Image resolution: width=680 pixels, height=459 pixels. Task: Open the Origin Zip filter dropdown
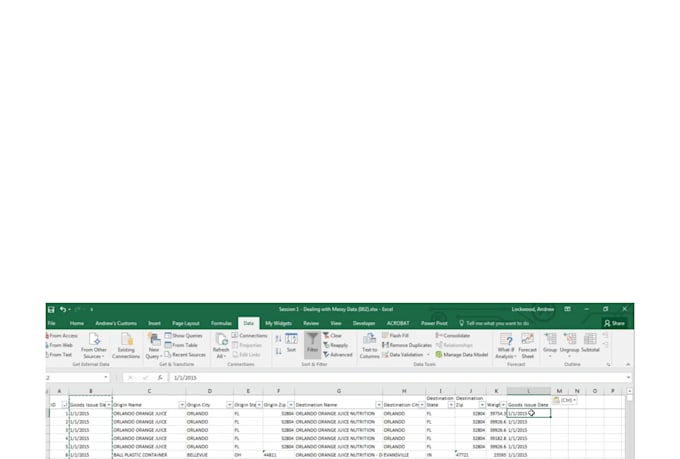pos(291,405)
